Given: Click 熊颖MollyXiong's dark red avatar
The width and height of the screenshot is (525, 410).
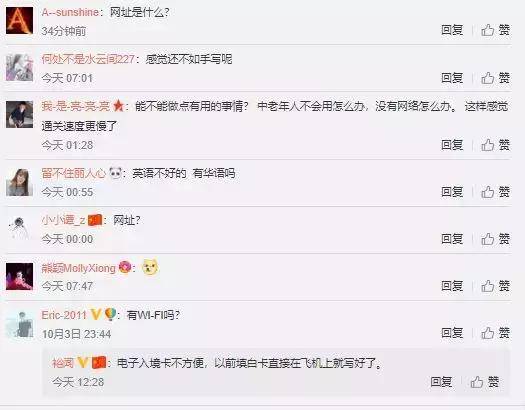Looking at the screenshot, I should point(19,276).
